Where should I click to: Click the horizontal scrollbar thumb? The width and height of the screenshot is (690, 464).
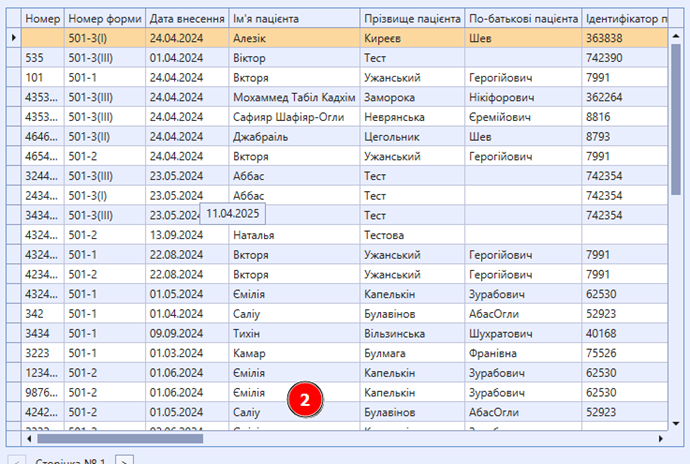point(120,438)
